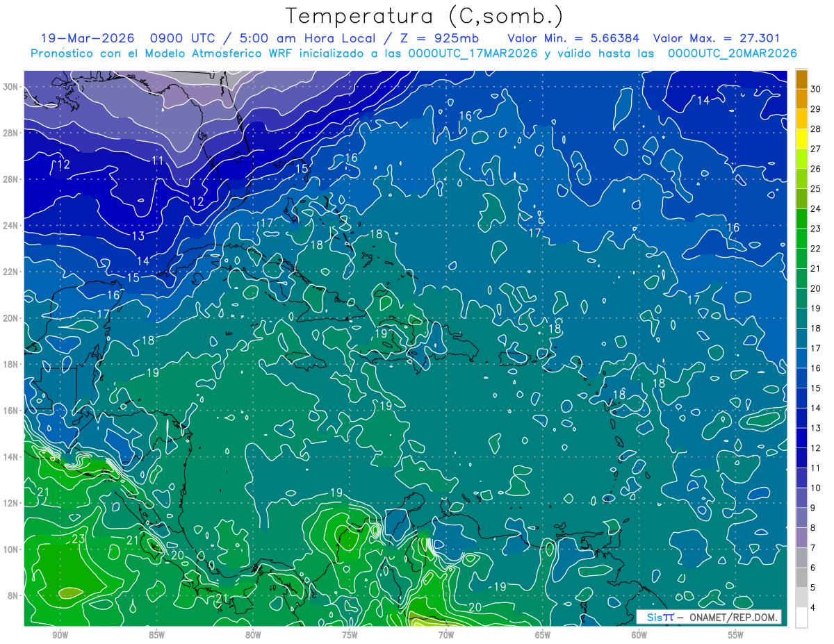Click the '10N' latitude axis label
This screenshot has height=644, width=834.
[x=12, y=550]
